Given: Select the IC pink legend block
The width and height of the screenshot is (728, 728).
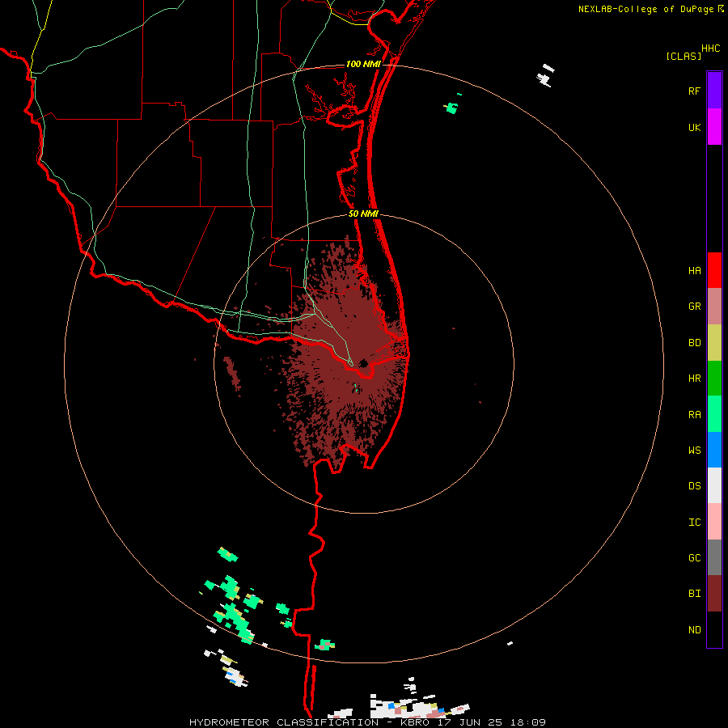Looking at the screenshot, I should 714,522.
